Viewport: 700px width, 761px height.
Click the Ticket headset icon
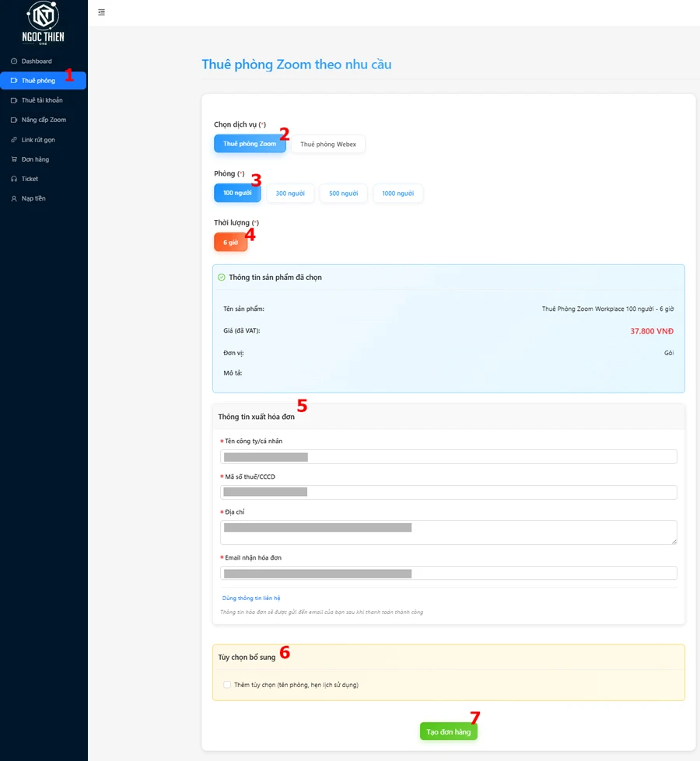[14, 179]
